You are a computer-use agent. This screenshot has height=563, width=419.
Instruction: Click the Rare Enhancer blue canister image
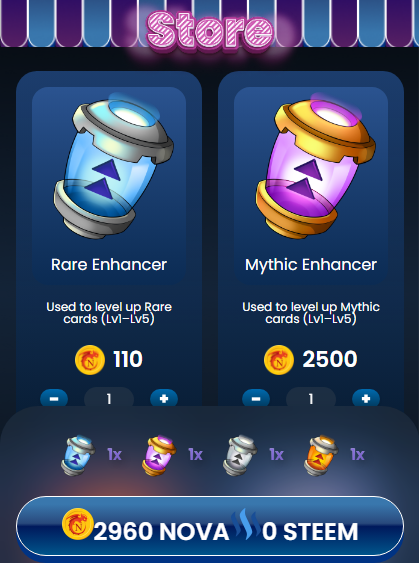(x=113, y=167)
